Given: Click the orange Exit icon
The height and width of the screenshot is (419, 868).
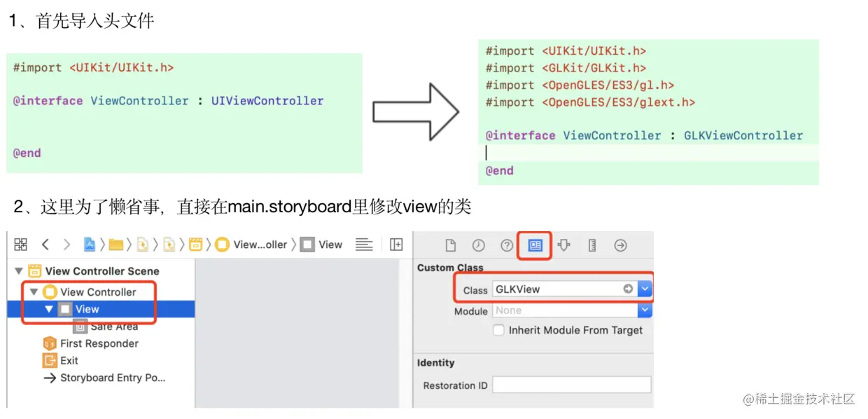Looking at the screenshot, I should (x=50, y=360).
